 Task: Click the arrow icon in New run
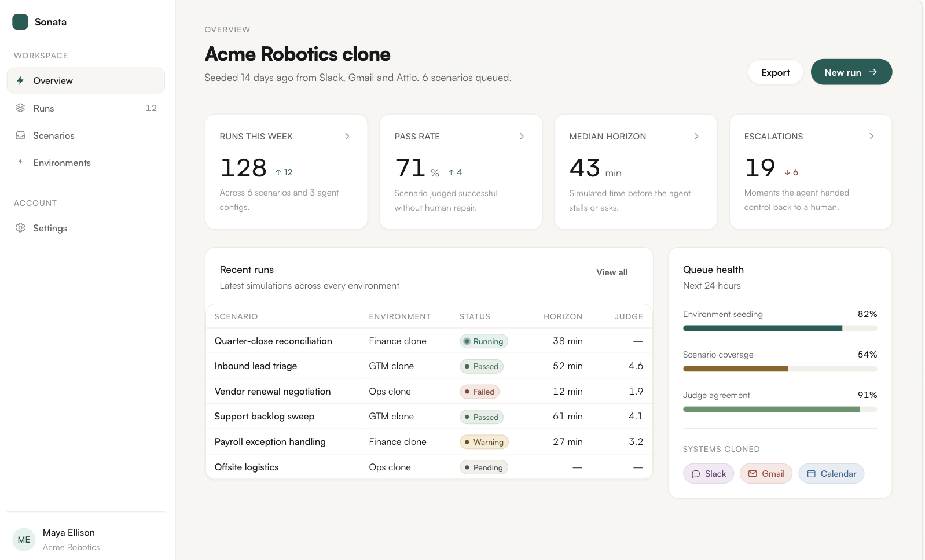tap(873, 72)
